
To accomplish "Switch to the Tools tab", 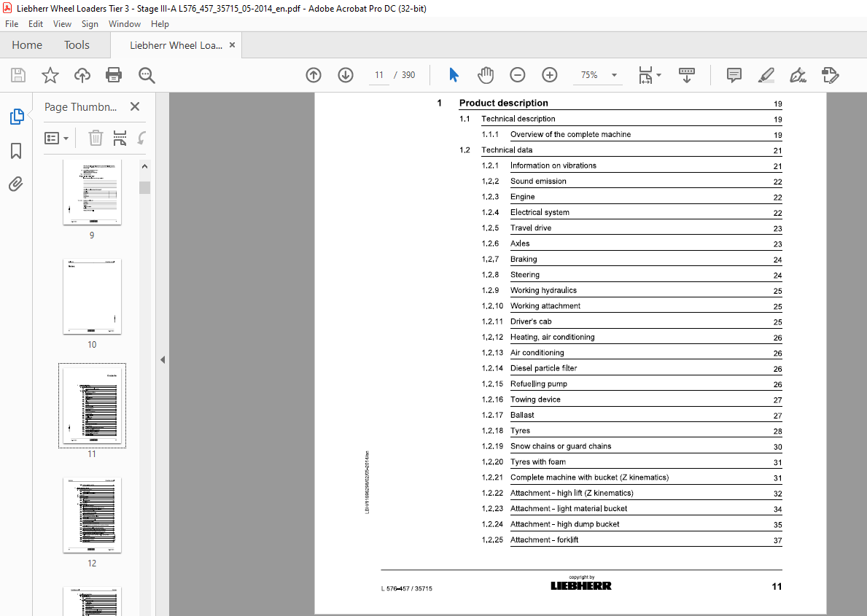I will tap(77, 45).
